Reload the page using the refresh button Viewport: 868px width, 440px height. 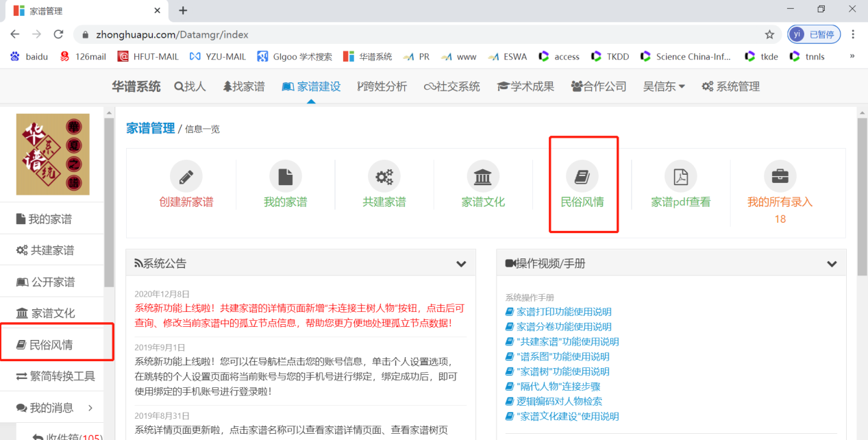59,34
